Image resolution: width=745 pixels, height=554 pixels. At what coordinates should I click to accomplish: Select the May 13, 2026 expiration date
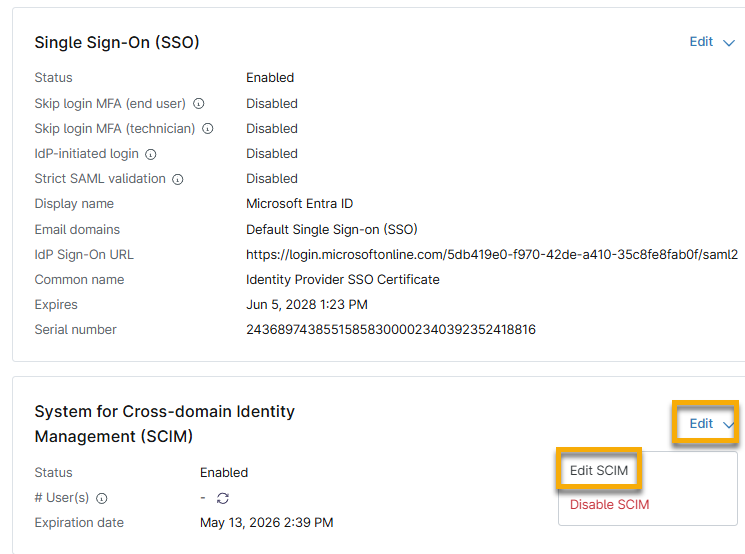pyautogui.click(x=267, y=523)
